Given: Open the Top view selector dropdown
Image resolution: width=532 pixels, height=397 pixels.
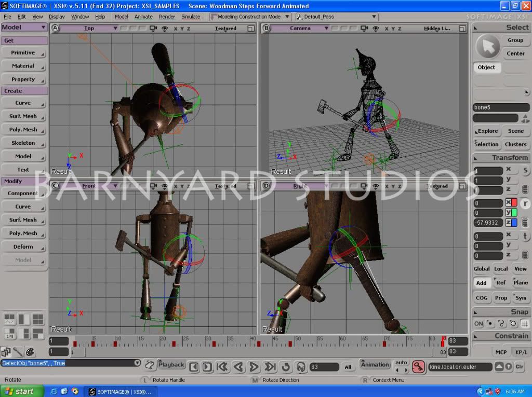Looking at the screenshot, I should point(89,29).
